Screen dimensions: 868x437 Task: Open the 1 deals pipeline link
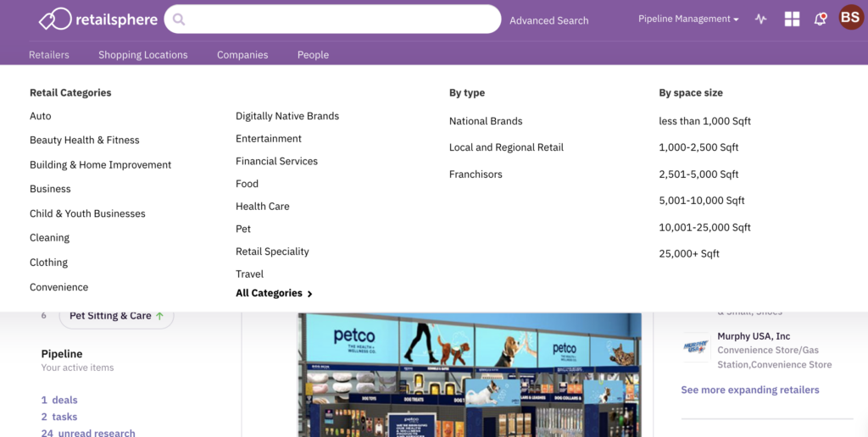tap(59, 400)
